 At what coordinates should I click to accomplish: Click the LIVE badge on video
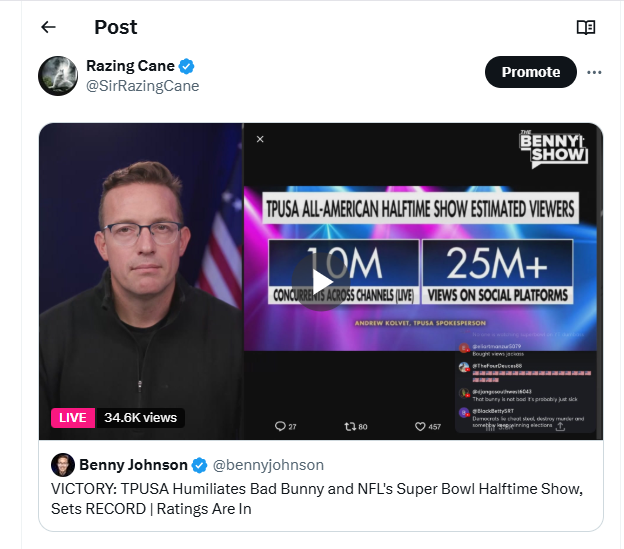(x=73, y=417)
